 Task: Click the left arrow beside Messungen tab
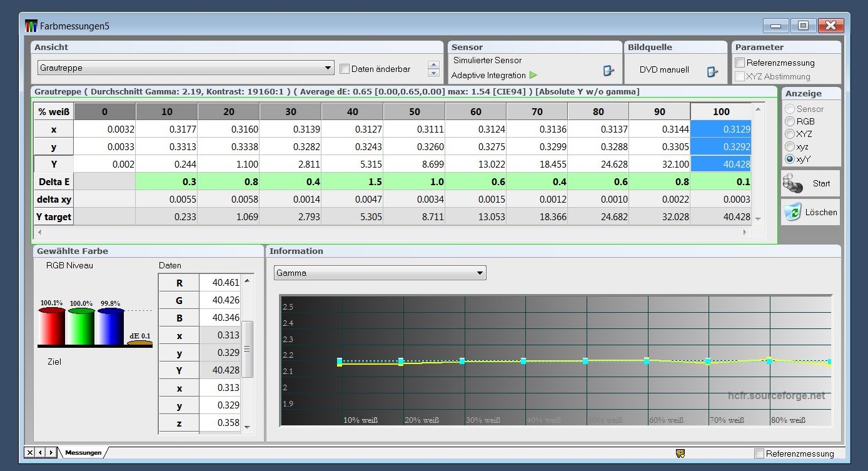click(x=40, y=452)
